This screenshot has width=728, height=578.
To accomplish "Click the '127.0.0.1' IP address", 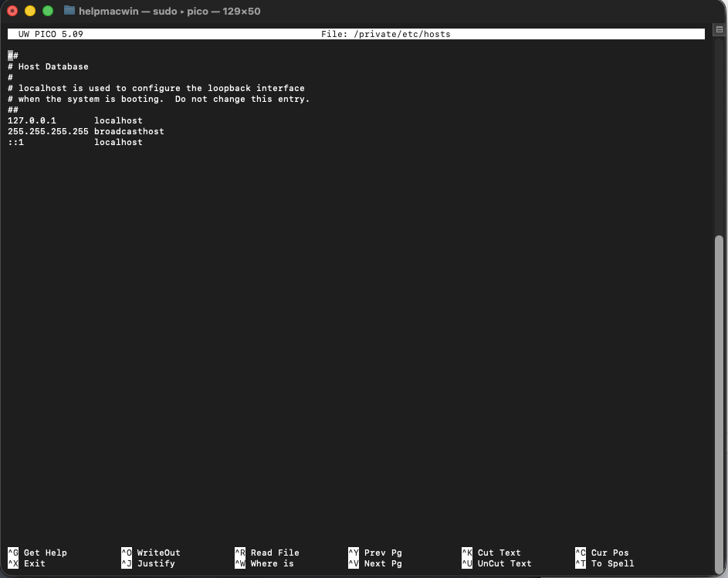I will coord(32,120).
